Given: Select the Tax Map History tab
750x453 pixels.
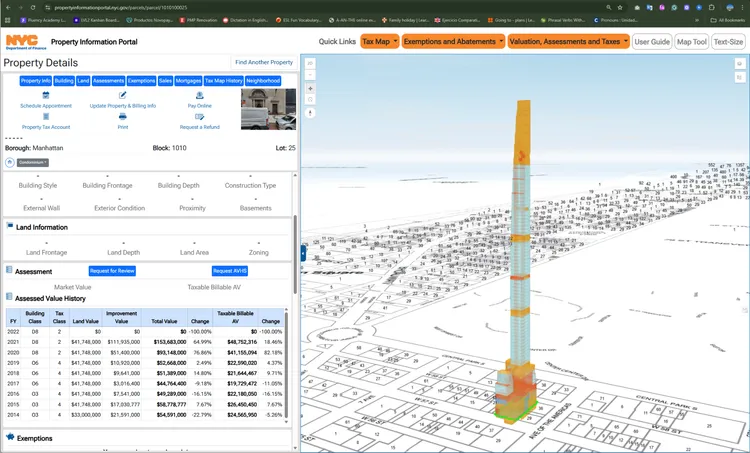Looking at the screenshot, I should coord(224,80).
